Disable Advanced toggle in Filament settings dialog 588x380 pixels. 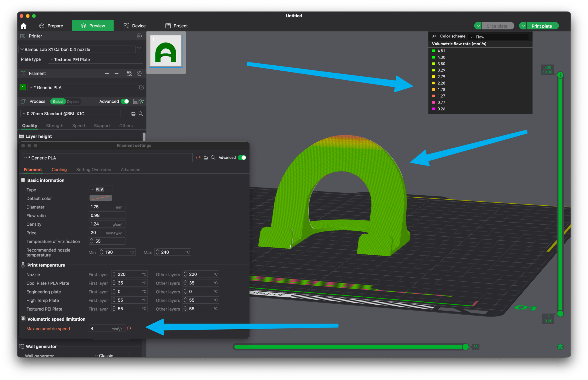point(242,157)
